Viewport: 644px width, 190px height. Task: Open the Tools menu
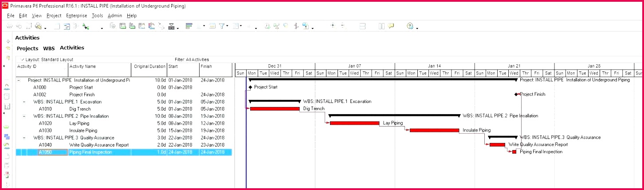point(97,16)
